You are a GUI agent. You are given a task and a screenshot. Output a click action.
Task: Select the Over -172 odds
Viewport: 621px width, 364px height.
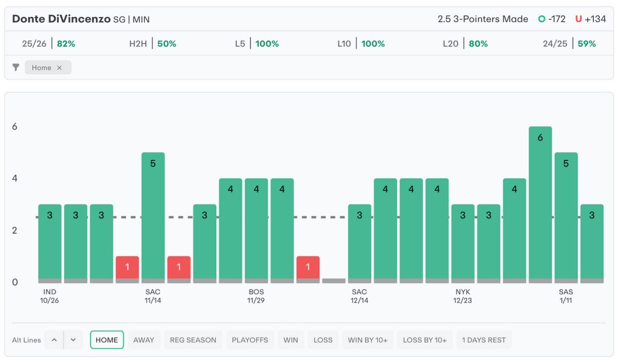pos(551,19)
